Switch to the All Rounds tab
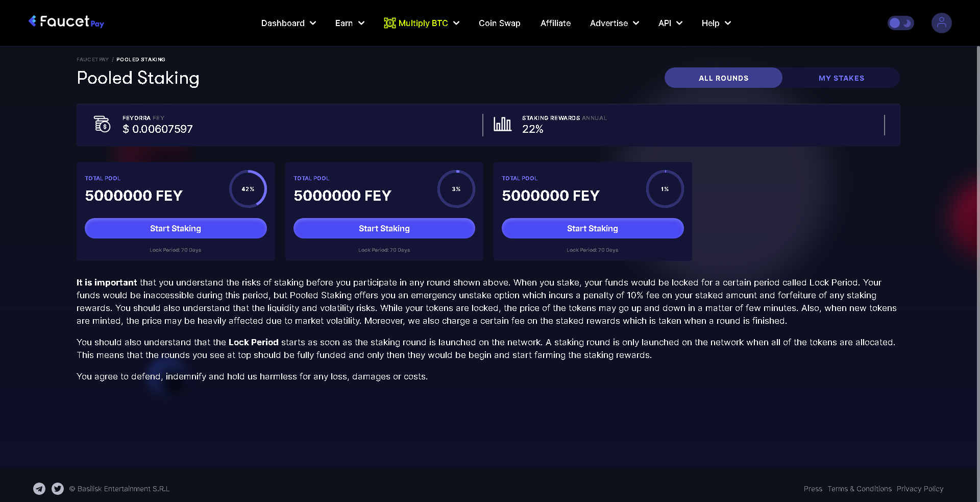Screen dimensions: 980x502 723,78
